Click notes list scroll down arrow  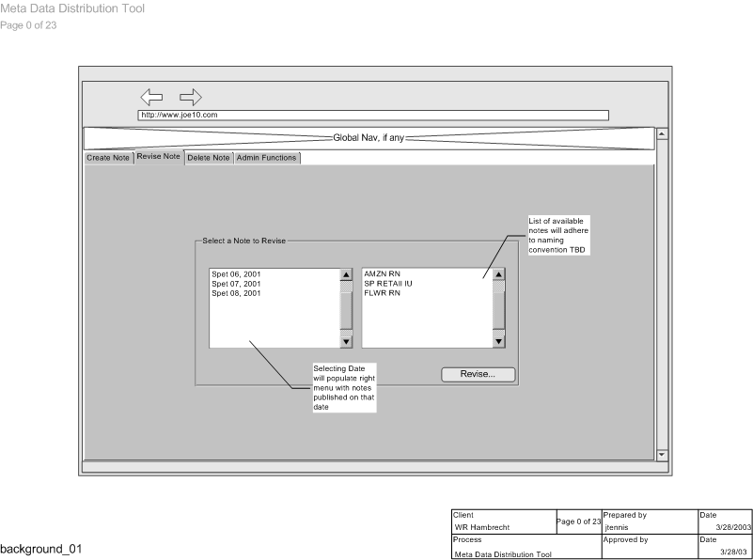coord(498,342)
